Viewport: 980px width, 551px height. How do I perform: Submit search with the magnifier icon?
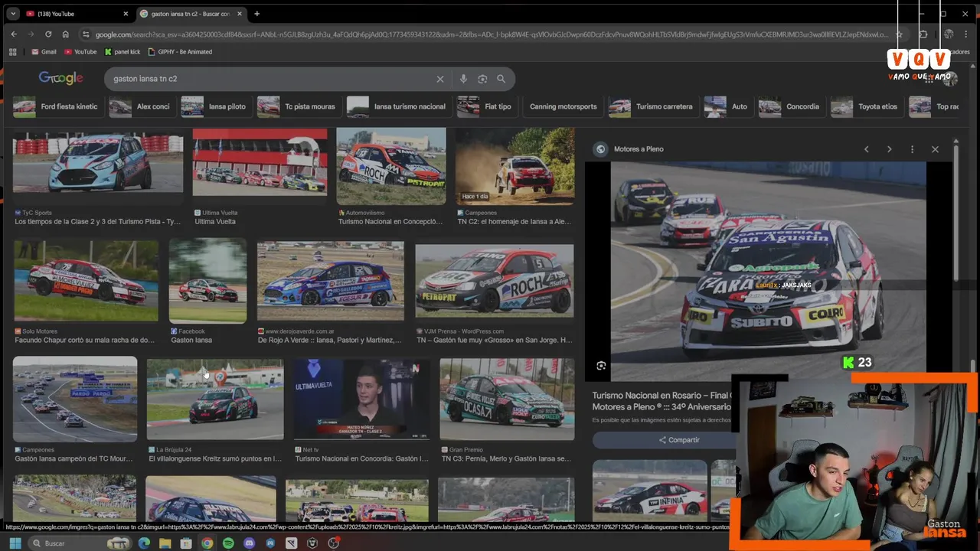tap(501, 79)
